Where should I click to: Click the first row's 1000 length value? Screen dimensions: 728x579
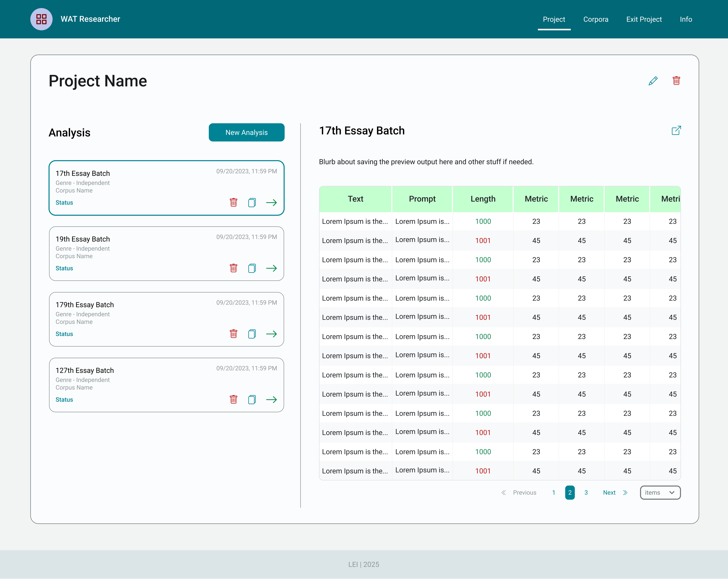point(483,221)
